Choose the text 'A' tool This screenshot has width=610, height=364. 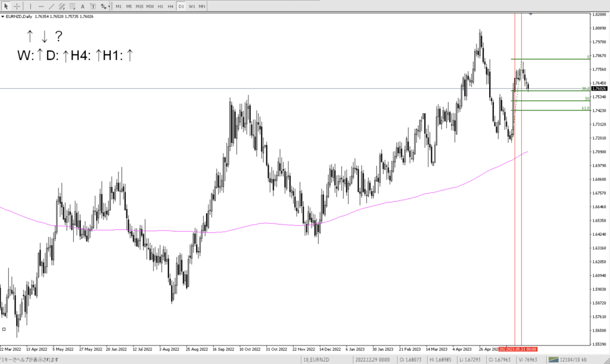coord(83,6)
